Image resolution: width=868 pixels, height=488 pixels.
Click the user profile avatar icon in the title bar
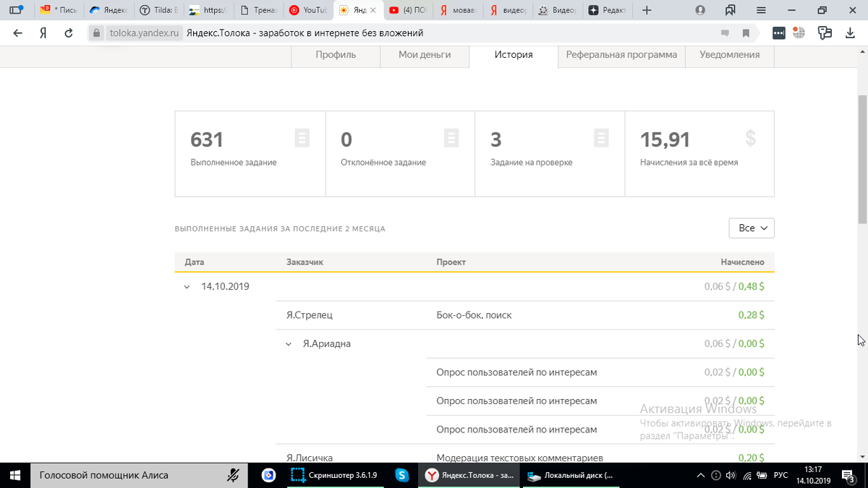(x=700, y=10)
